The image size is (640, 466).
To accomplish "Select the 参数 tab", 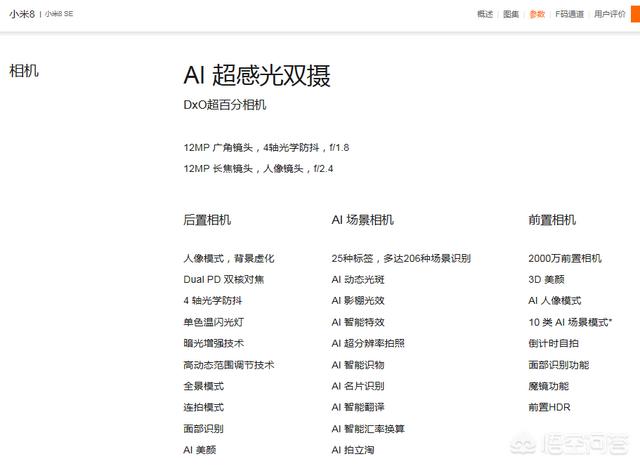I will [x=537, y=14].
